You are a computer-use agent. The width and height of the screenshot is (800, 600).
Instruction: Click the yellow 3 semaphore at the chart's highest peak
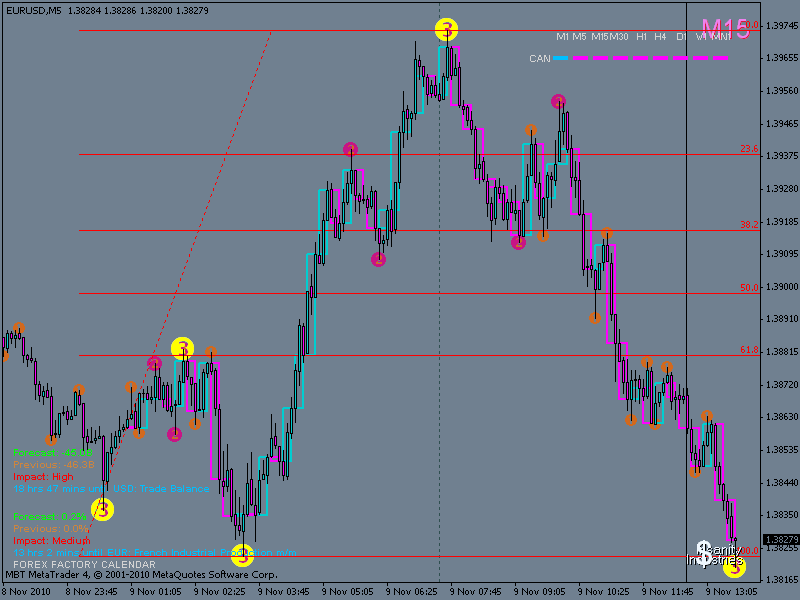(446, 29)
